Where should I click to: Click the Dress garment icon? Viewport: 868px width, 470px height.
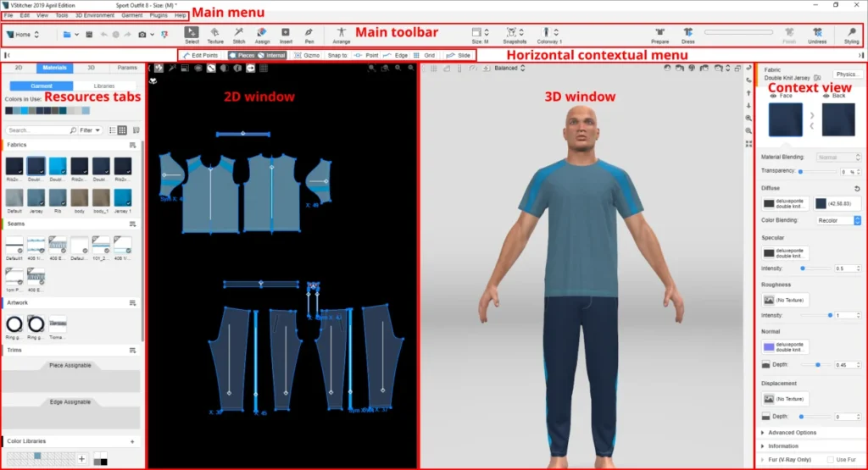(688, 34)
